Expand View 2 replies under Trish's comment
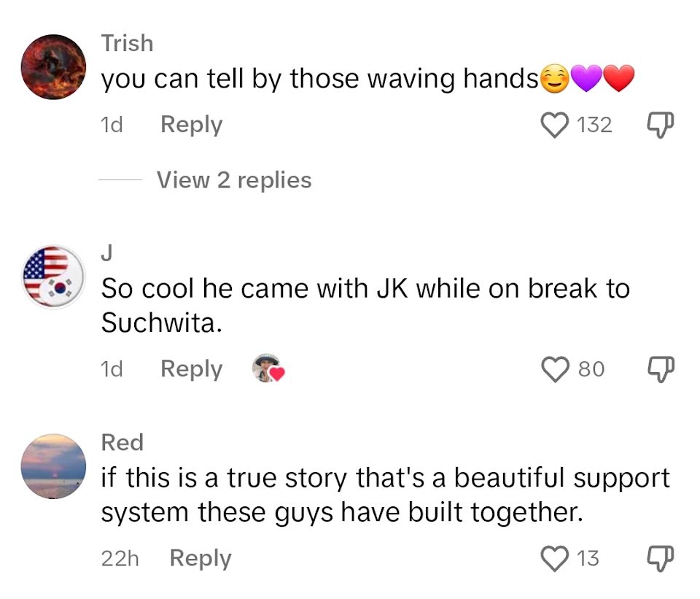Image resolution: width=700 pixels, height=599 pixels. (234, 180)
